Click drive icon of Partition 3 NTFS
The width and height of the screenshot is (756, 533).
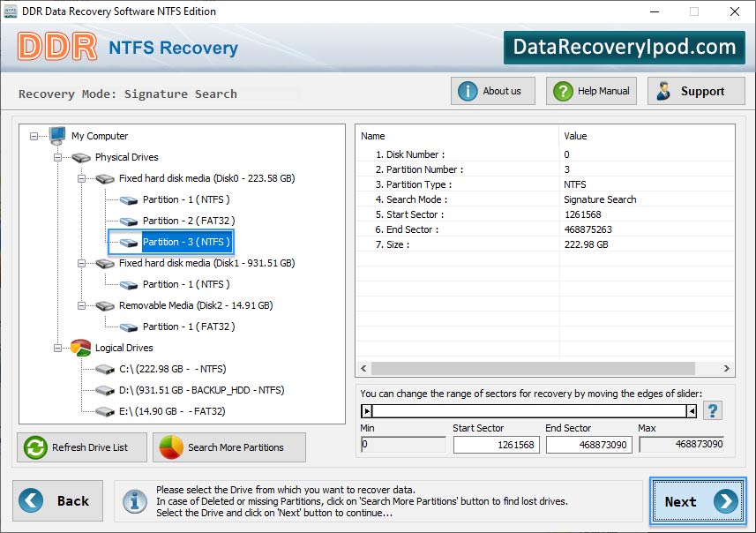tap(129, 243)
